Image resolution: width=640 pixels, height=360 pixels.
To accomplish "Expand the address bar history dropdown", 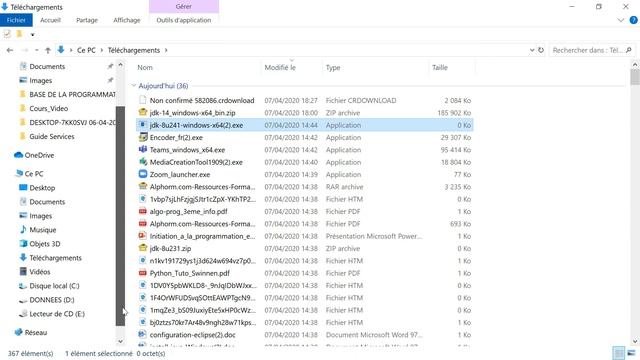I will pyautogui.click(x=532, y=50).
